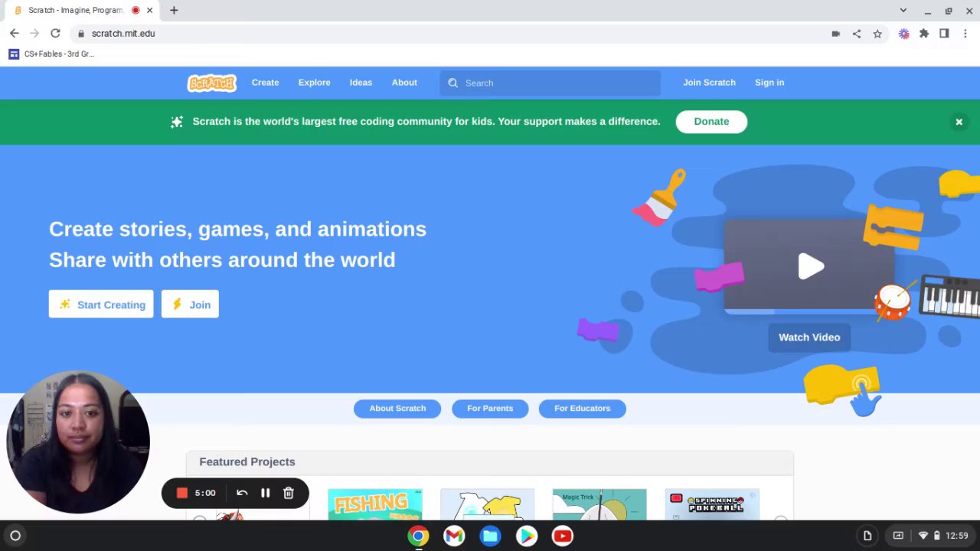
Task: Click the share page icon
Action: pyautogui.click(x=857, y=34)
